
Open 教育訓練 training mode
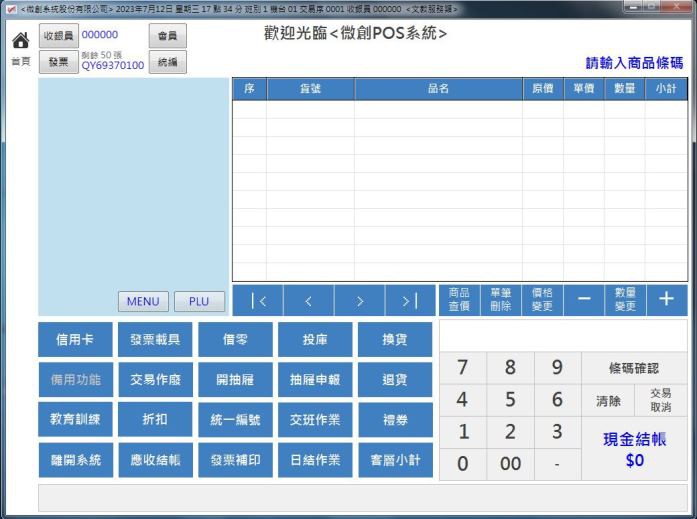click(x=76, y=420)
